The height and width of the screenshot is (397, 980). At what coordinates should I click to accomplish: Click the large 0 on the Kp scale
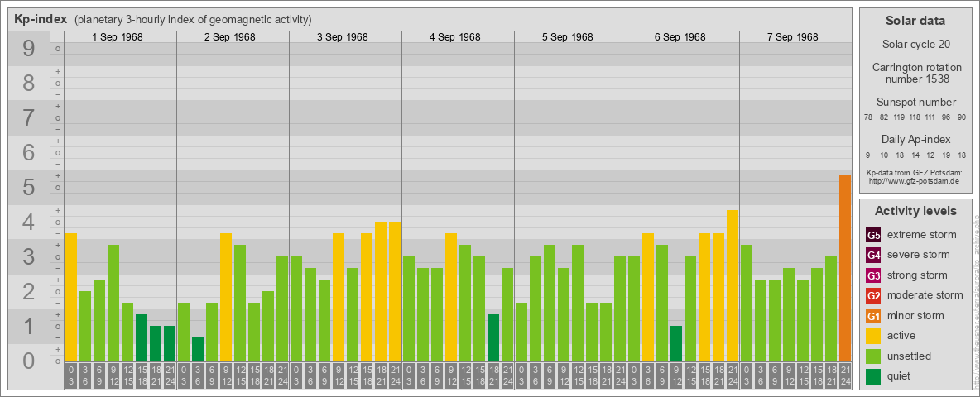pyautogui.click(x=29, y=361)
